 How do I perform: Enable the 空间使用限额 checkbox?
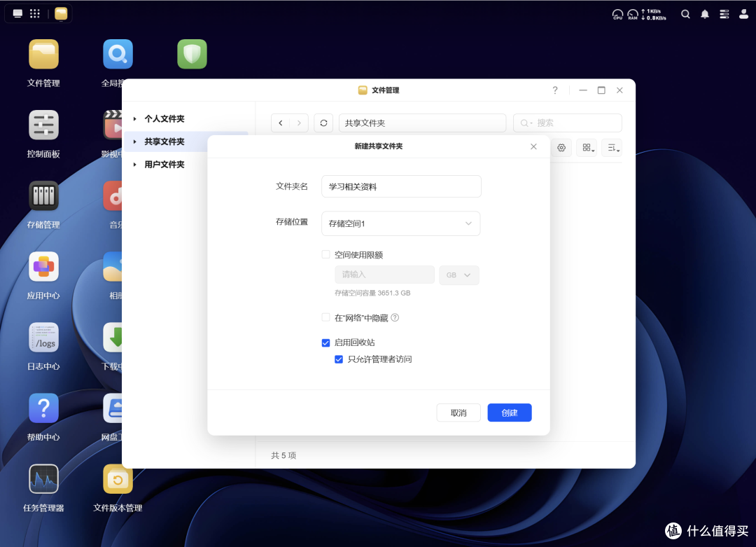(326, 254)
